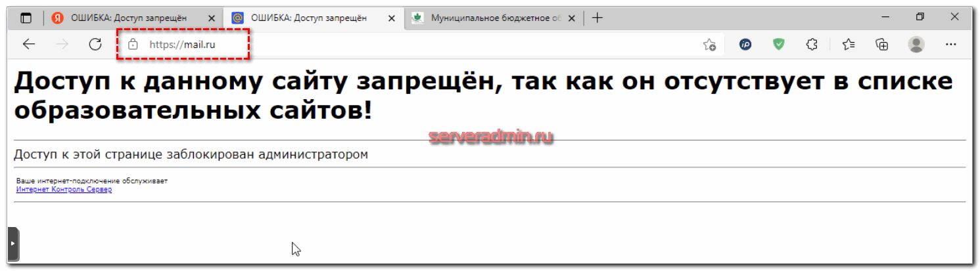Open the tab actions menu icon
Image resolution: width=980 pixels, height=271 pixels.
click(26, 18)
